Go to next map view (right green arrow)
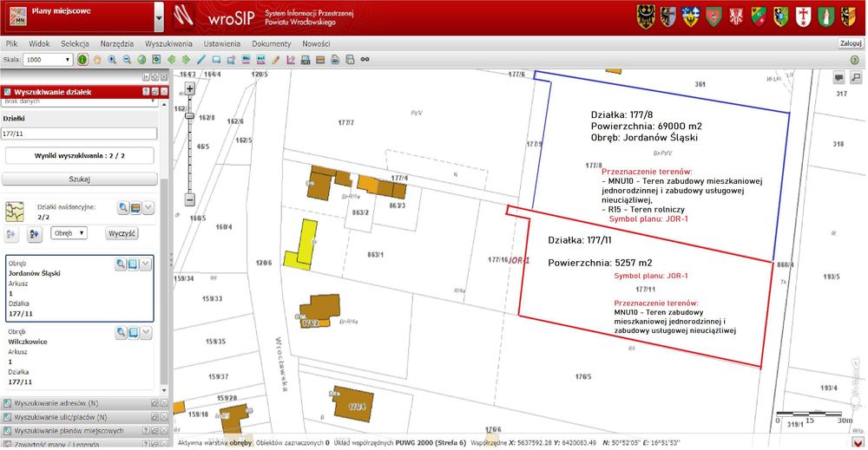Image resolution: width=868 pixels, height=450 pixels. point(186,60)
